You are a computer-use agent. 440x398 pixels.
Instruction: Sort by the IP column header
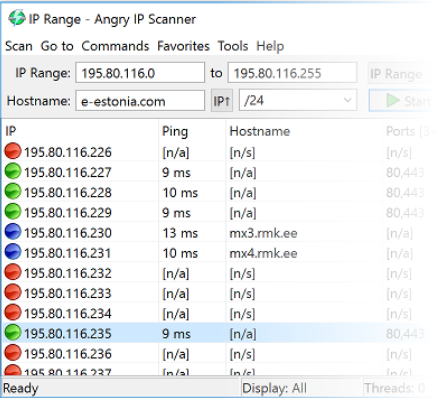pos(80,131)
